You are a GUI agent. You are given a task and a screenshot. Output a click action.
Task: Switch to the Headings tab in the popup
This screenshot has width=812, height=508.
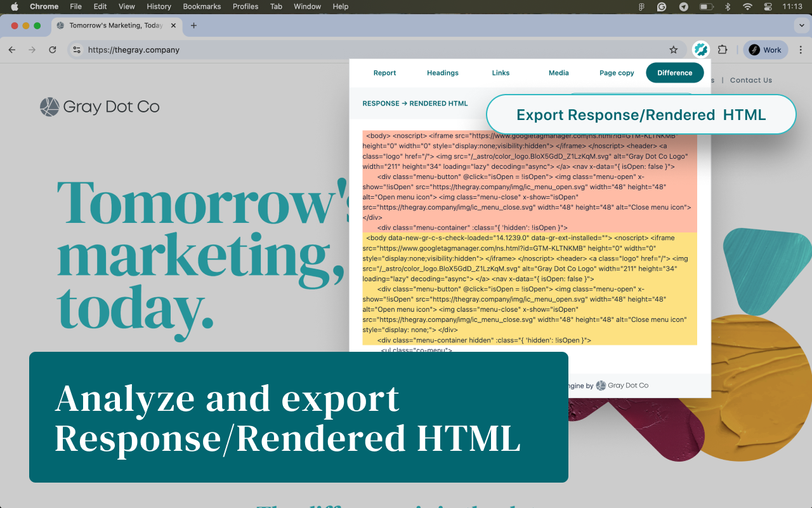click(442, 72)
